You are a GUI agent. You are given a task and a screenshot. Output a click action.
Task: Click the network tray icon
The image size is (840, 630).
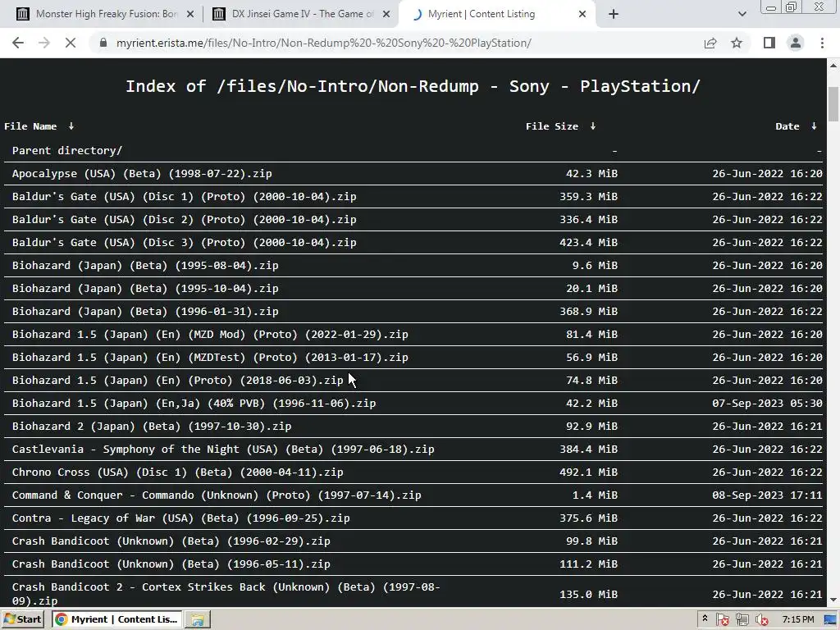click(742, 620)
